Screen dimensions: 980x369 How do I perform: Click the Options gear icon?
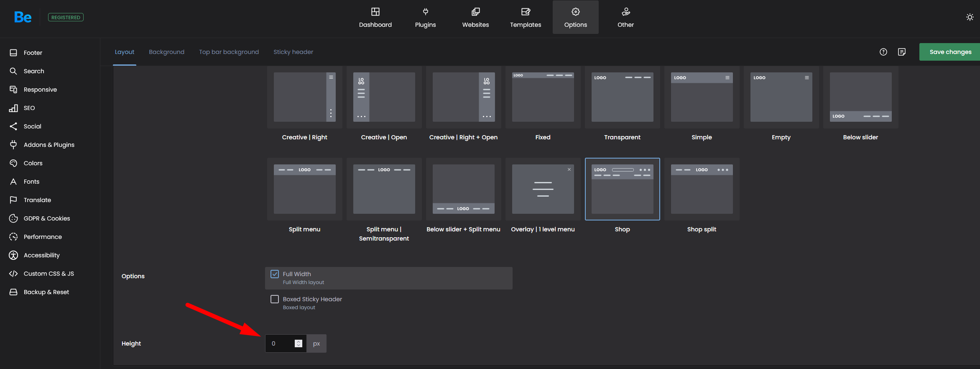(576, 12)
